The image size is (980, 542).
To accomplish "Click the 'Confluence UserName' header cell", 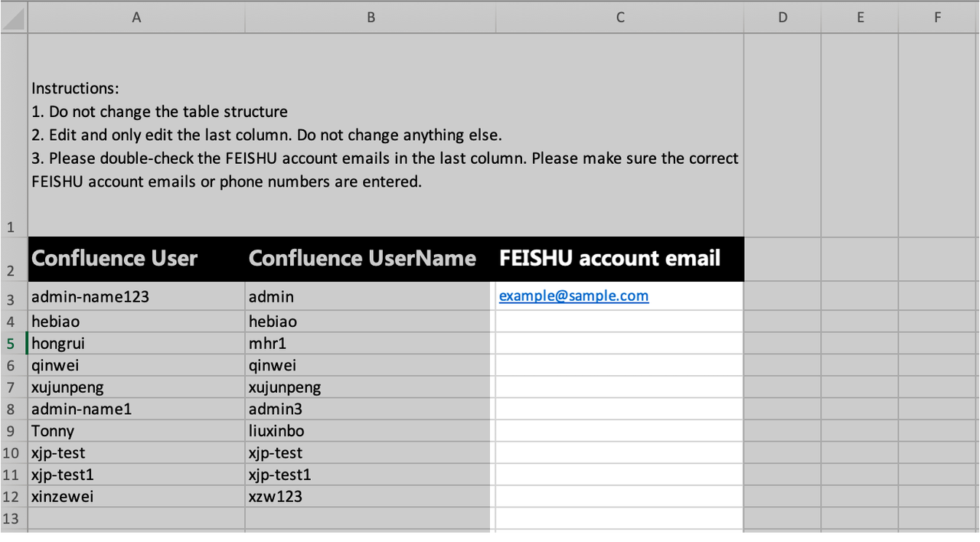I will coord(371,259).
